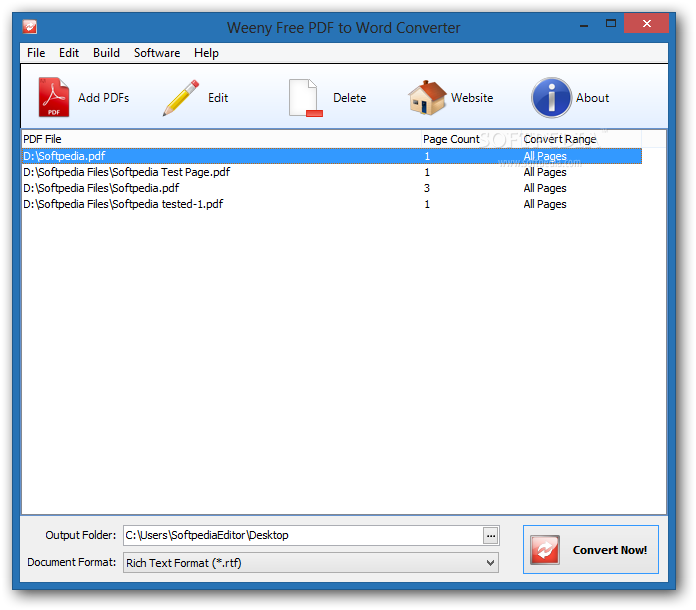The height and width of the screenshot is (610, 696).
Task: Click the About toolbar label
Action: pyautogui.click(x=592, y=98)
